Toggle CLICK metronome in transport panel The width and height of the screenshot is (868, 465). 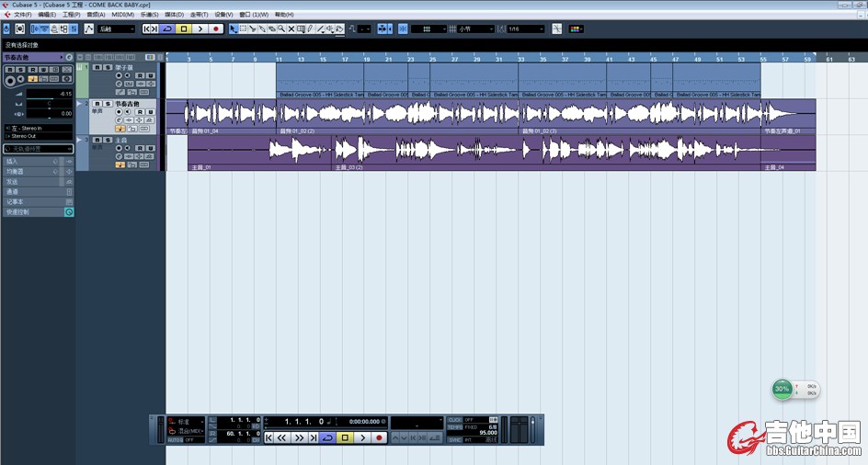coord(455,420)
